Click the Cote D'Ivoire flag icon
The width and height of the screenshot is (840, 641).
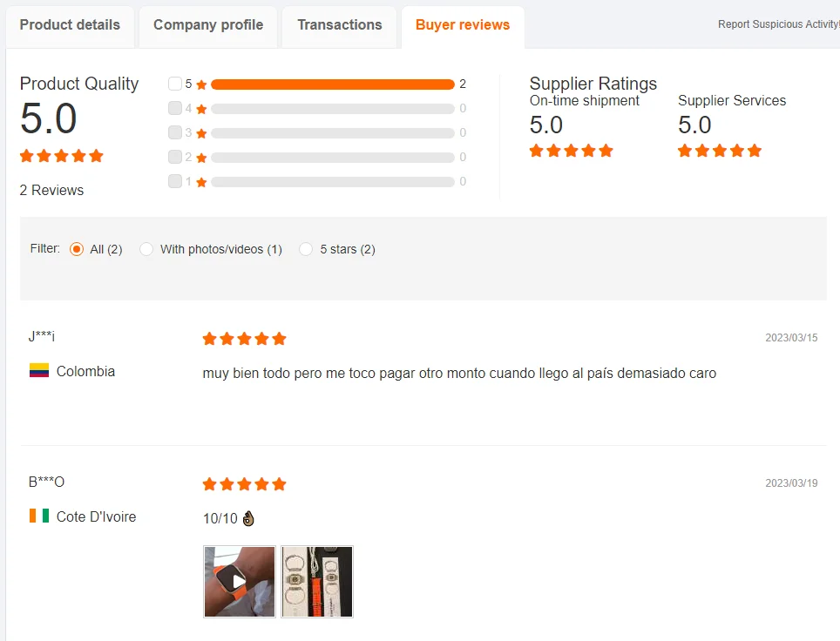tap(39, 516)
